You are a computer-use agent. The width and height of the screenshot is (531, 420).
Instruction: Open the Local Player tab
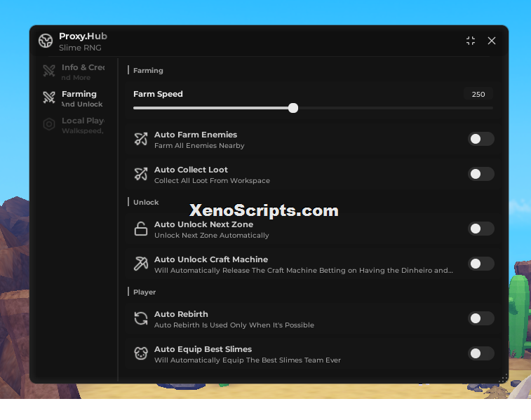(74, 126)
